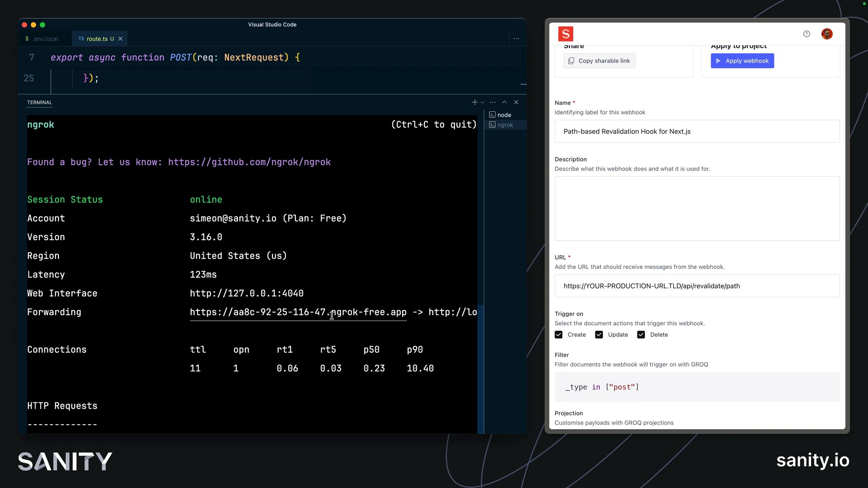Uncheck the Create trigger checkbox
The width and height of the screenshot is (868, 488).
[x=559, y=335]
